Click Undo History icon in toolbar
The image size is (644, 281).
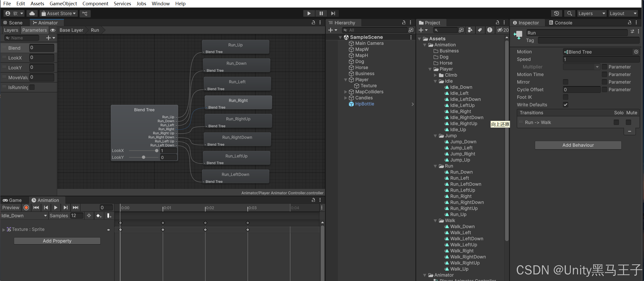point(556,13)
